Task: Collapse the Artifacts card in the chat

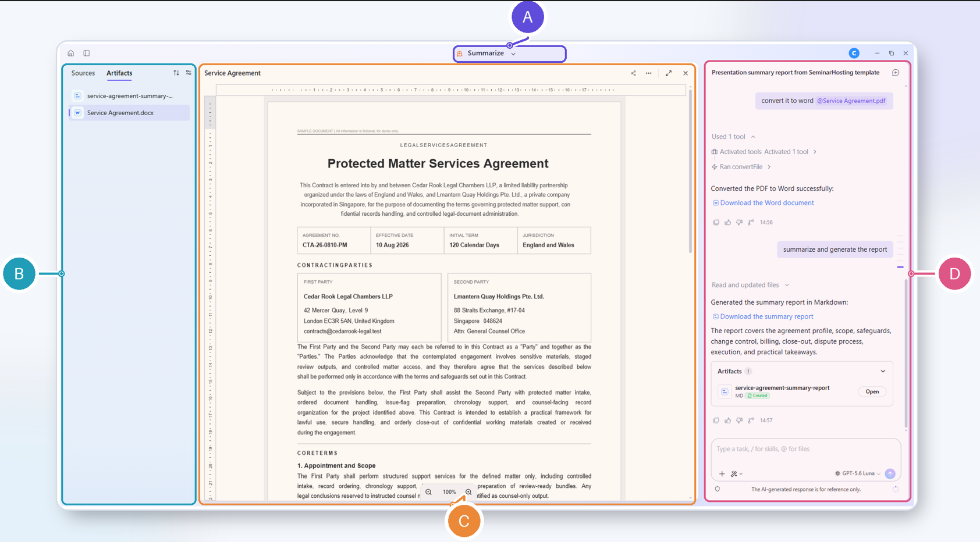Action: (883, 371)
